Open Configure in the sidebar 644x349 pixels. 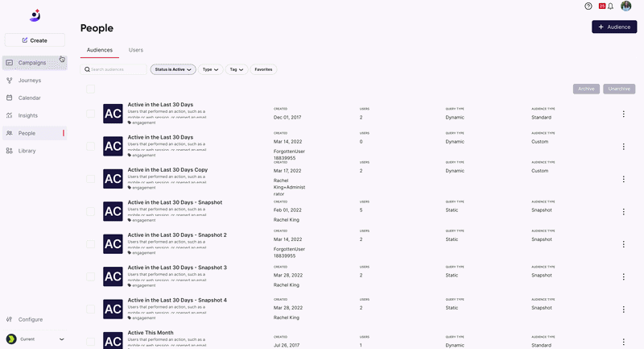[x=35, y=319]
